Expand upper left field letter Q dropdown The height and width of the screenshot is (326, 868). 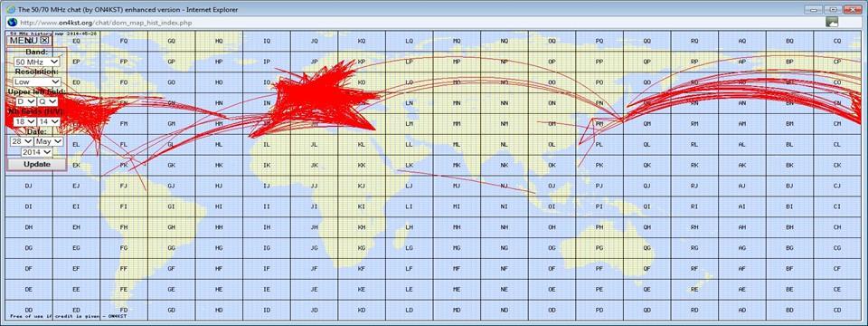47,102
